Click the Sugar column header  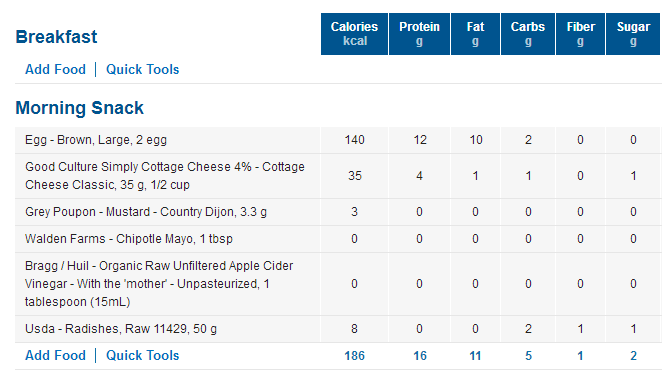tap(633, 34)
